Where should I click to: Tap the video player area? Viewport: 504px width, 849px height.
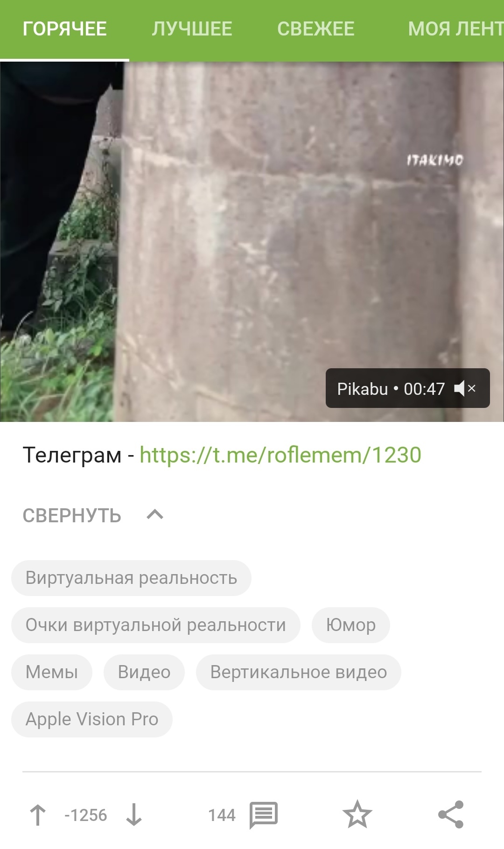click(x=252, y=242)
